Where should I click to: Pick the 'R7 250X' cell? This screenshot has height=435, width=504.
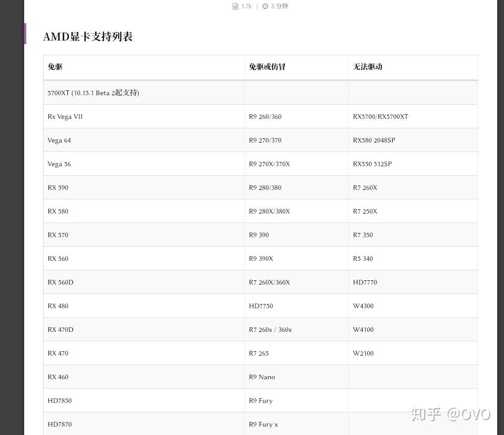pyautogui.click(x=413, y=211)
